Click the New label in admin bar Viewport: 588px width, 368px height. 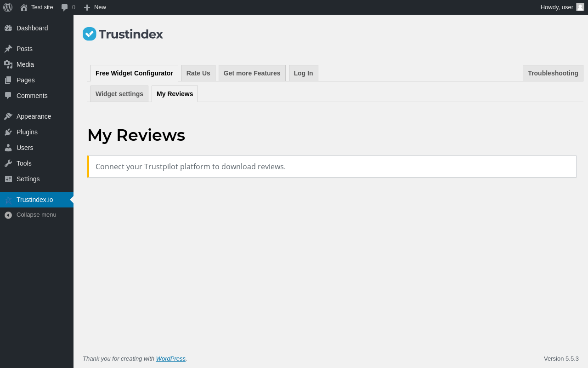click(x=100, y=7)
